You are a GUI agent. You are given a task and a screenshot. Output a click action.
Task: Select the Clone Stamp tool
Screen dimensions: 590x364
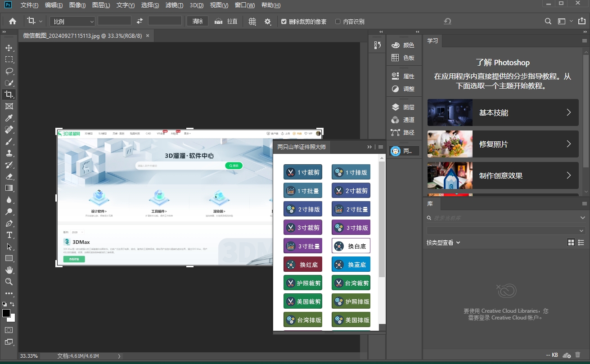coord(9,153)
